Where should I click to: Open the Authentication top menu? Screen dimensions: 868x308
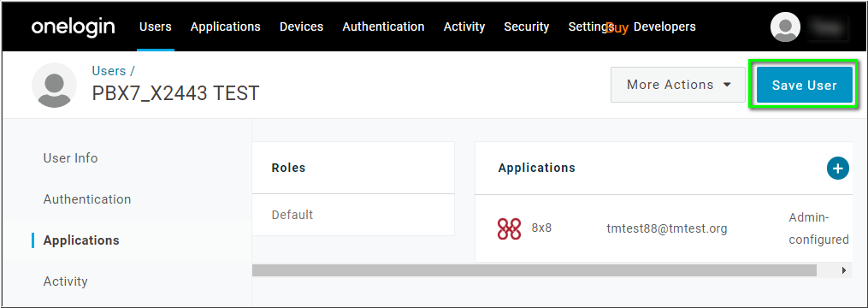coord(383,27)
